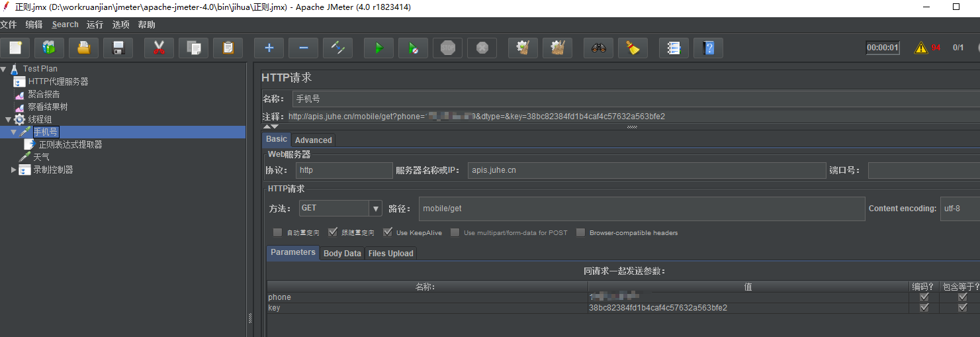Switch to the Advanced tab
Viewport: 980px width, 337px height.
click(314, 140)
